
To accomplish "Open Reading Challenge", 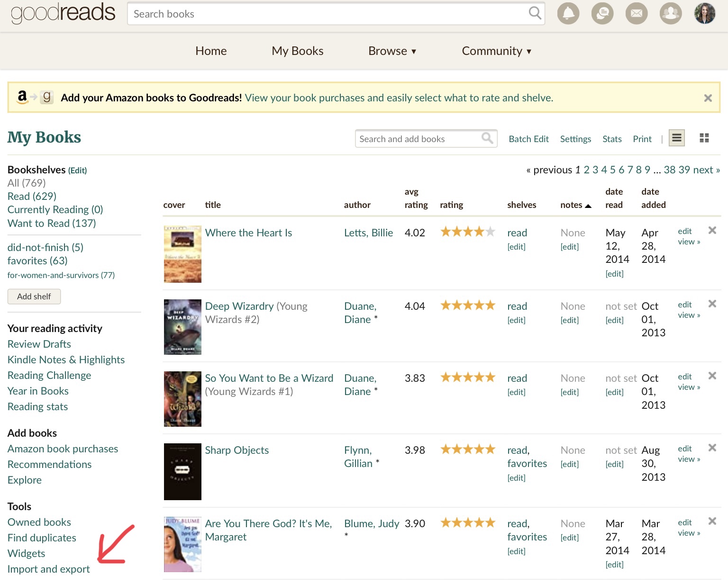I will 49,375.
